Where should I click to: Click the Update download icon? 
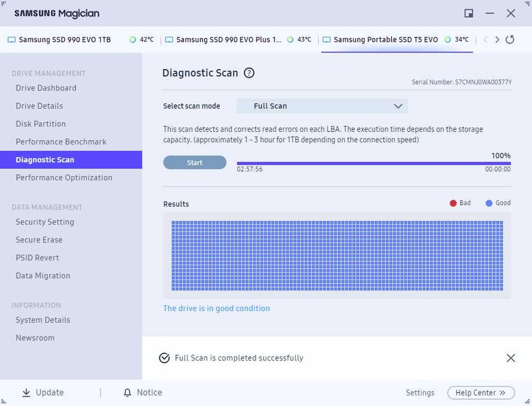[26, 393]
